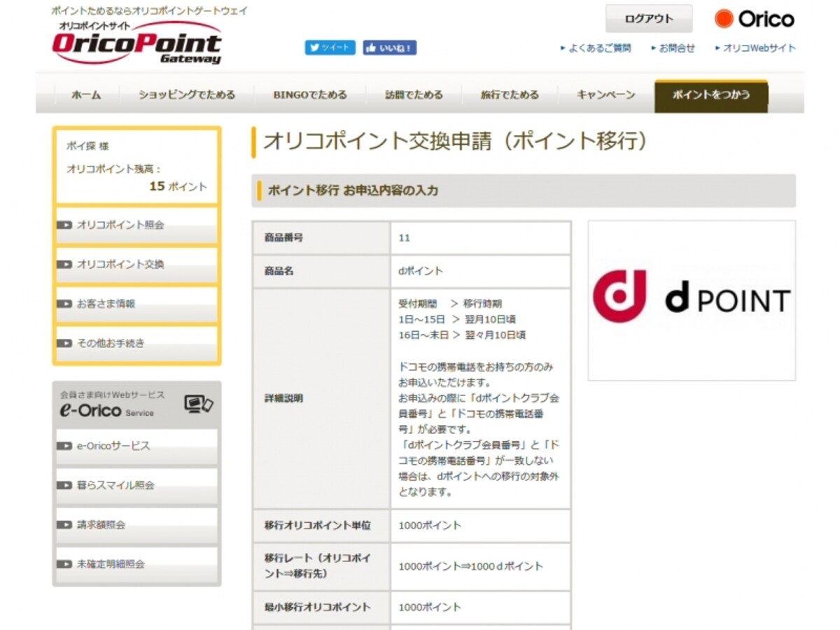Select the BINGOでためる tab
Image resolution: width=840 pixels, height=630 pixels.
click(x=310, y=95)
